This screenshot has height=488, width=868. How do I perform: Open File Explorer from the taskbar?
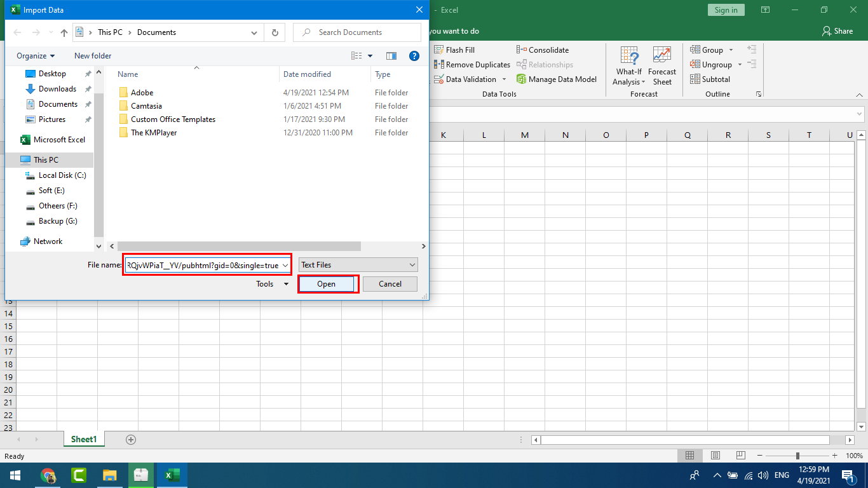(110, 475)
